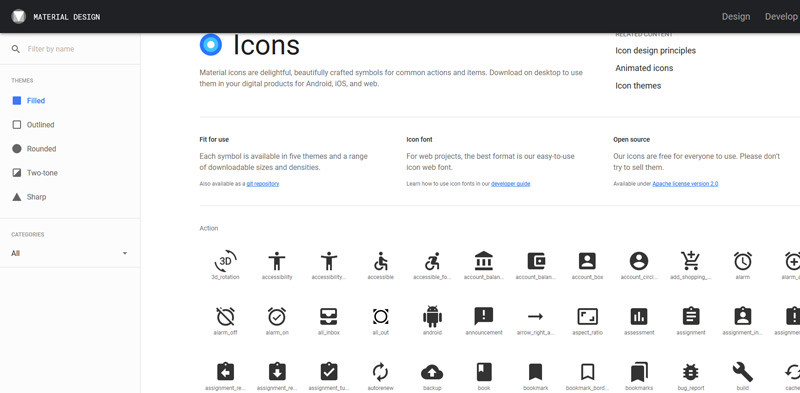
Task: Select the alarm_on icon
Action: click(x=277, y=316)
